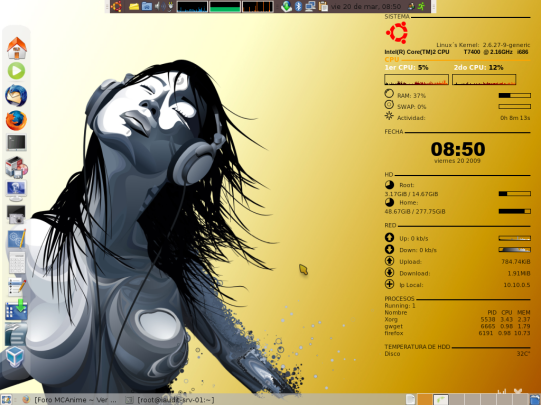Open Thunderbird mail from the dock
The height and width of the screenshot is (405, 541).
(x=16, y=96)
